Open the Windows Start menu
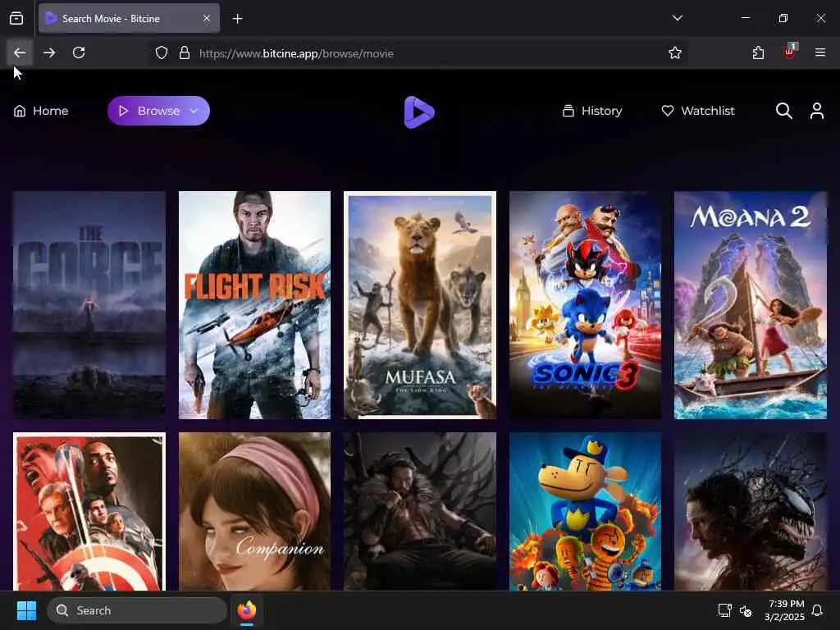The width and height of the screenshot is (840, 630). tap(26, 610)
